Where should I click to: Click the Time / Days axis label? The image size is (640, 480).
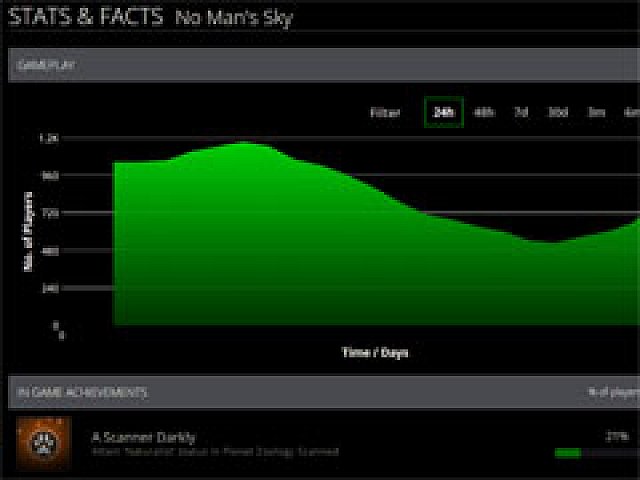tap(375, 353)
